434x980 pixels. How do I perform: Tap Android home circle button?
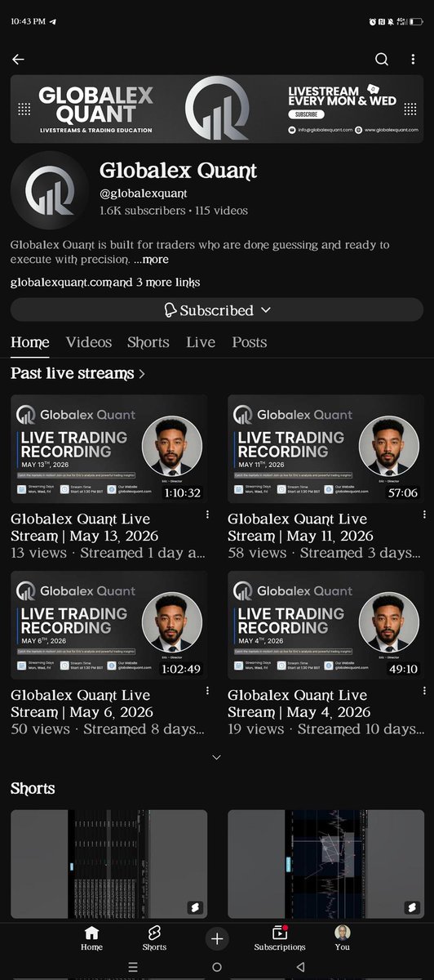click(217, 966)
